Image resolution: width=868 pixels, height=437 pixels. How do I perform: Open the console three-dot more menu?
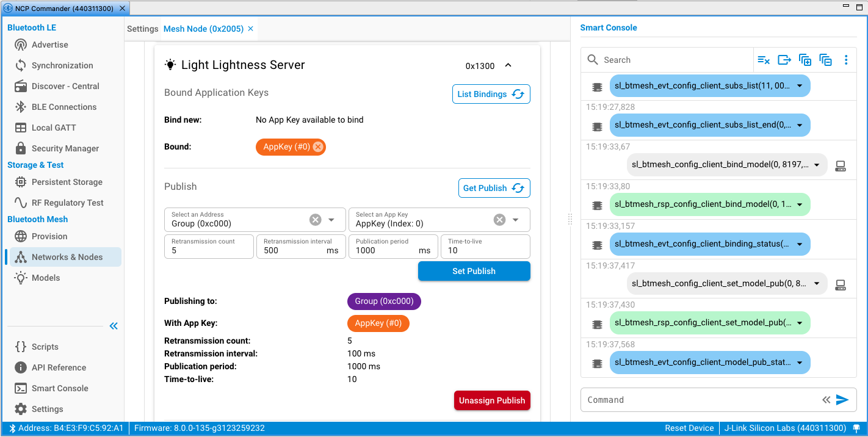click(x=846, y=60)
